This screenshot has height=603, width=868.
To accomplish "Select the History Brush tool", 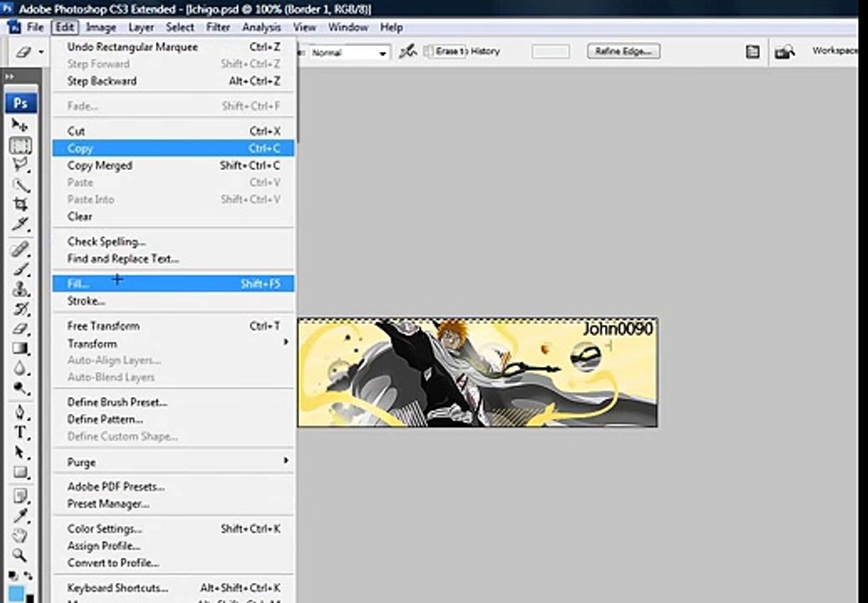I will click(20, 309).
